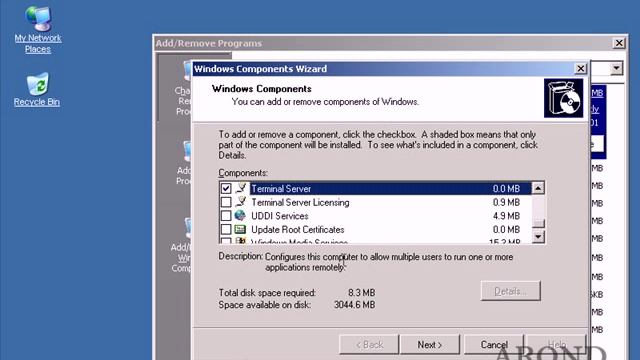The image size is (640, 360).
Task: Close the Windows Components Wizard
Action: coord(580,69)
